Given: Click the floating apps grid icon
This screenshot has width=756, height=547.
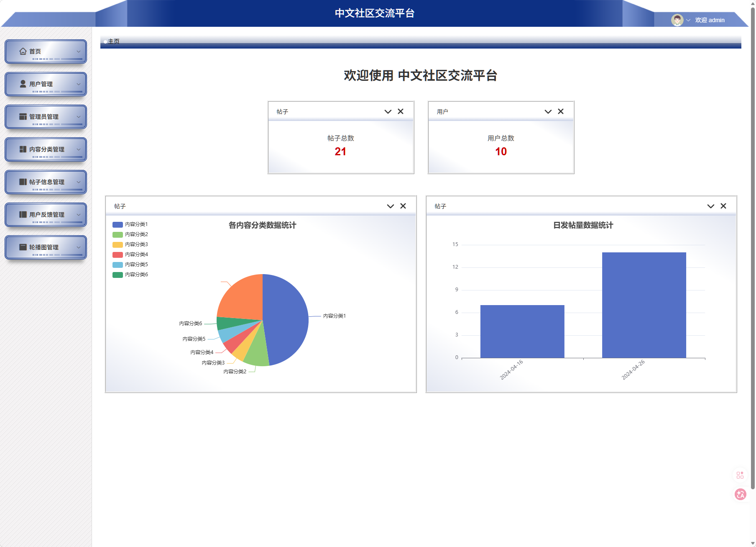Looking at the screenshot, I should click(740, 475).
